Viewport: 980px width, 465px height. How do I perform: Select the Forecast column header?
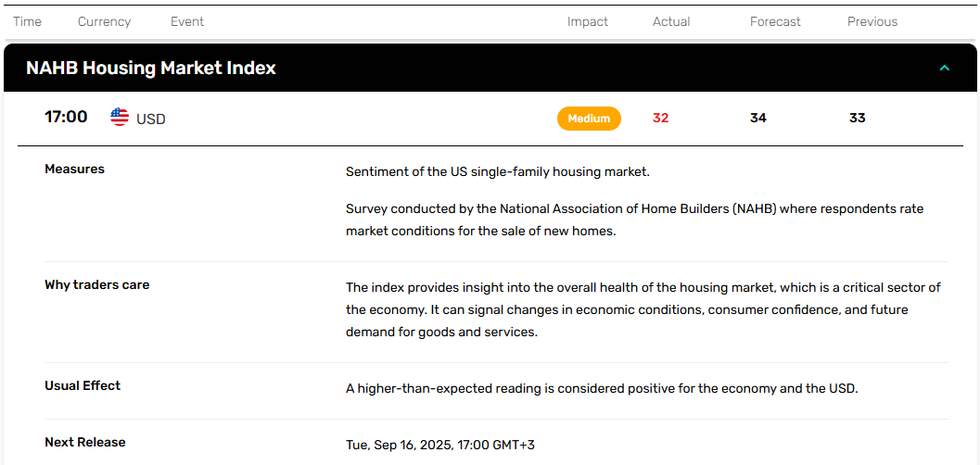[x=775, y=22]
